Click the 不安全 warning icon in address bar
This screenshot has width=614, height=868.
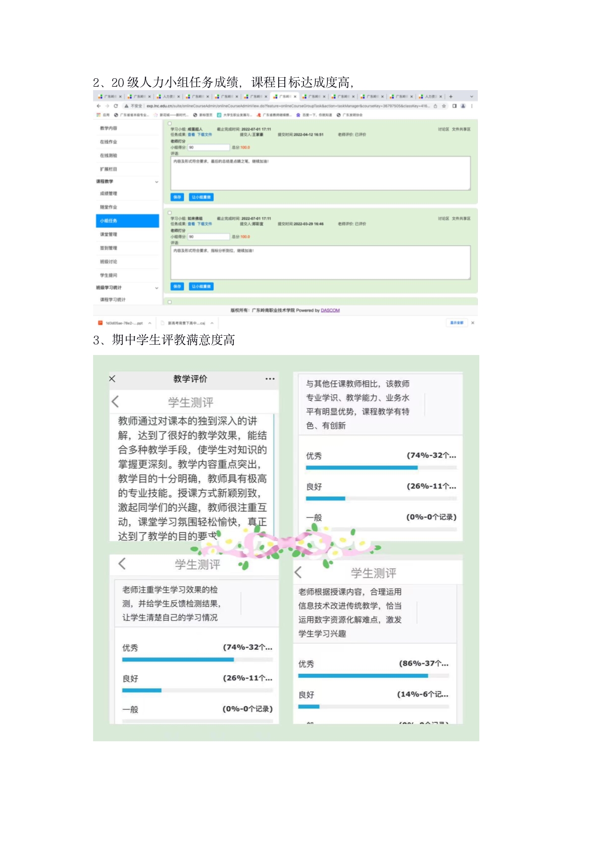(127, 106)
